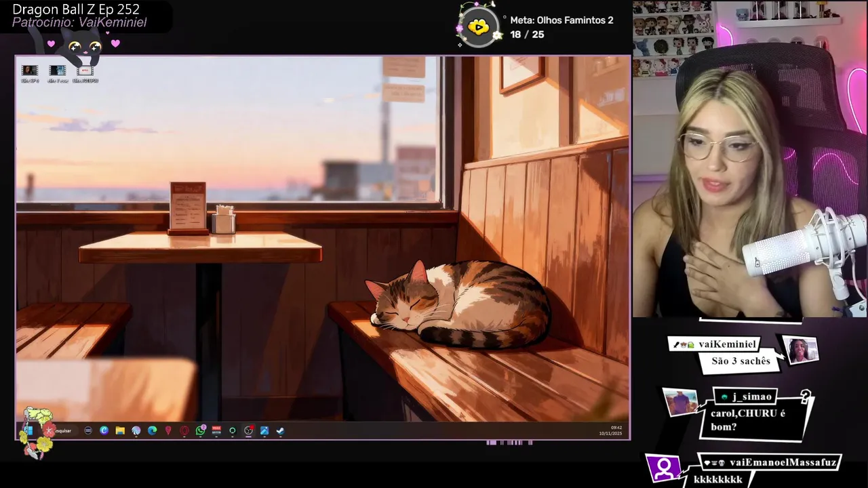
Task: Open the Windows Start menu
Action: click(x=29, y=430)
